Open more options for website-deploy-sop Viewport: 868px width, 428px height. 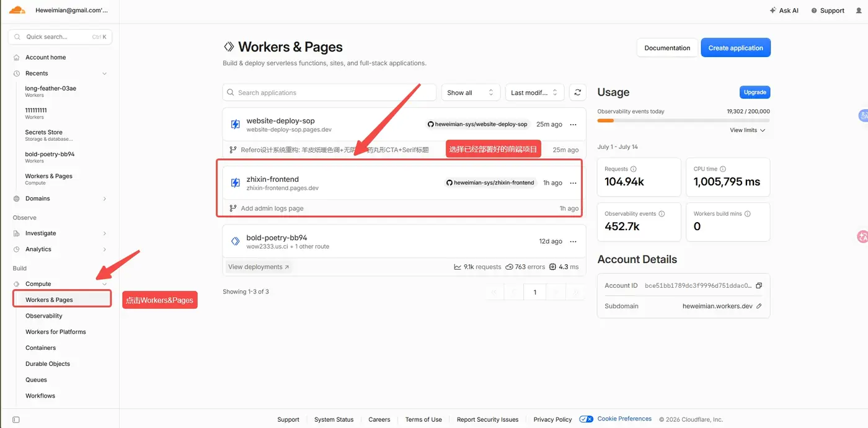point(573,125)
